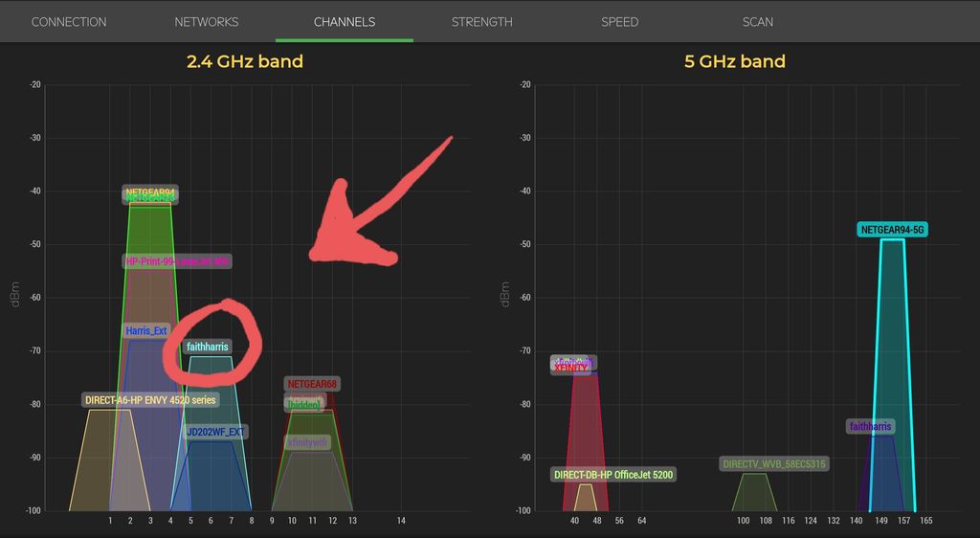980x538 pixels.
Task: Go to the STRENGTH tab
Action: pos(481,21)
